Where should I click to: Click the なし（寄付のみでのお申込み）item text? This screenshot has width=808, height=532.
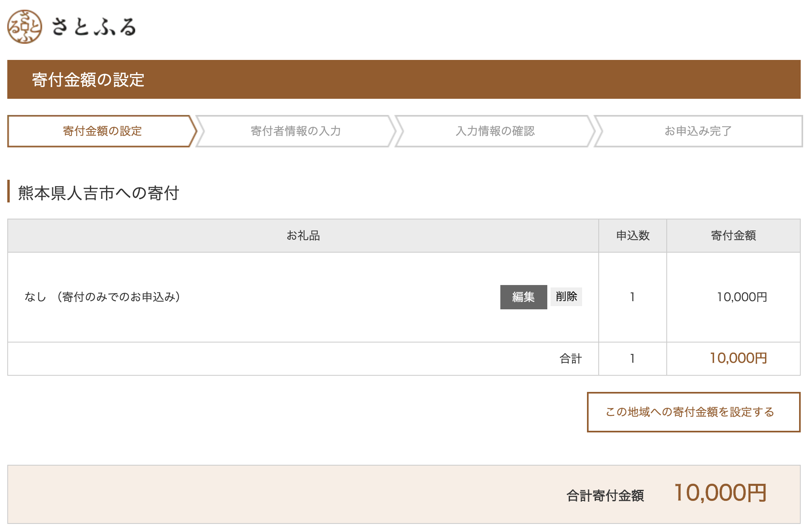[102, 297]
